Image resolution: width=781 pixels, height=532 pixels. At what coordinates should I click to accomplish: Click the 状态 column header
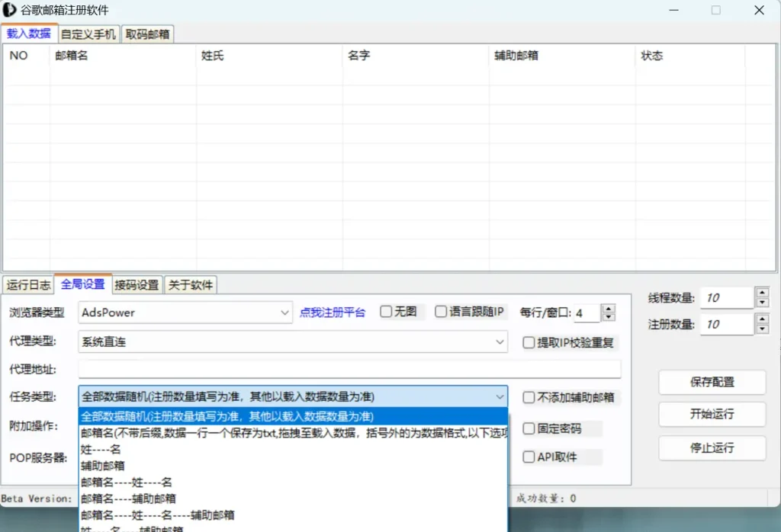[690, 55]
